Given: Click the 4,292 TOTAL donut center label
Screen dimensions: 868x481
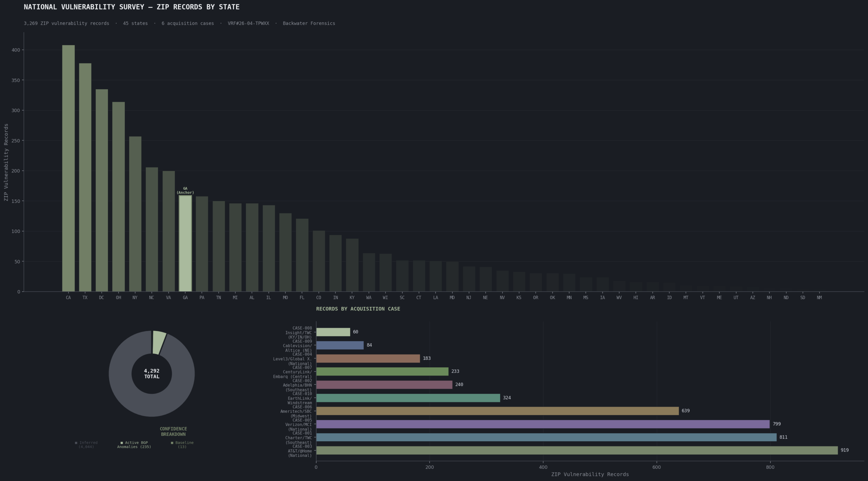Looking at the screenshot, I should tap(152, 374).
